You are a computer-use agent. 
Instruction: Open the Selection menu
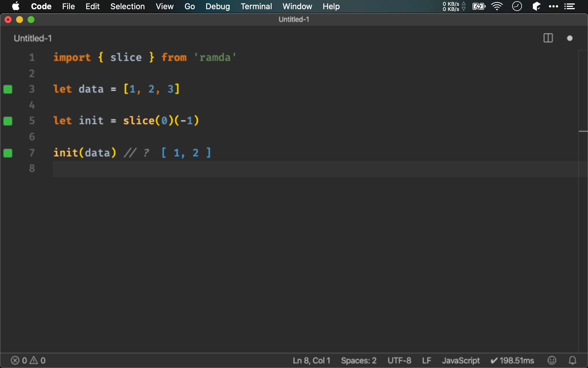pyautogui.click(x=127, y=6)
